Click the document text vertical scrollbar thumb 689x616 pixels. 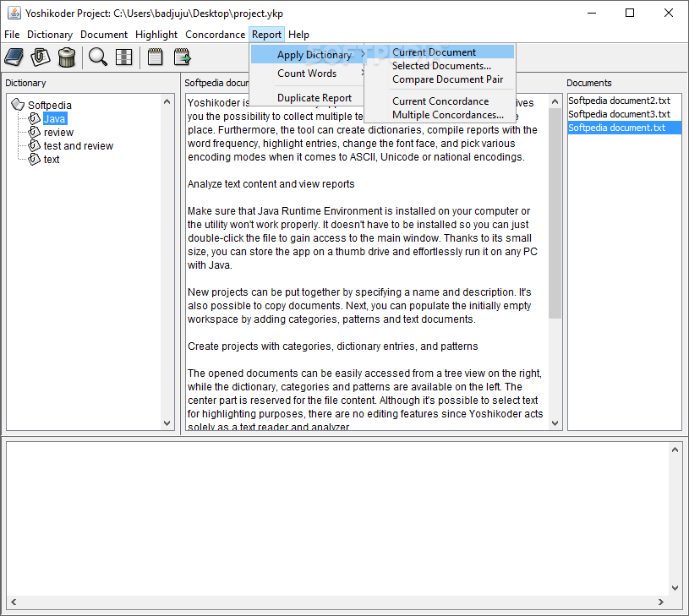[x=555, y=213]
